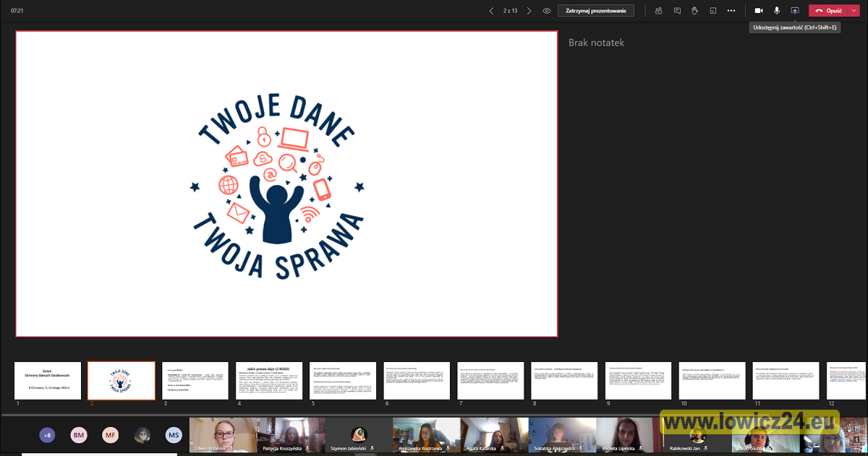Toggle private viewing eye icon
The width and height of the screenshot is (868, 456).
(547, 11)
